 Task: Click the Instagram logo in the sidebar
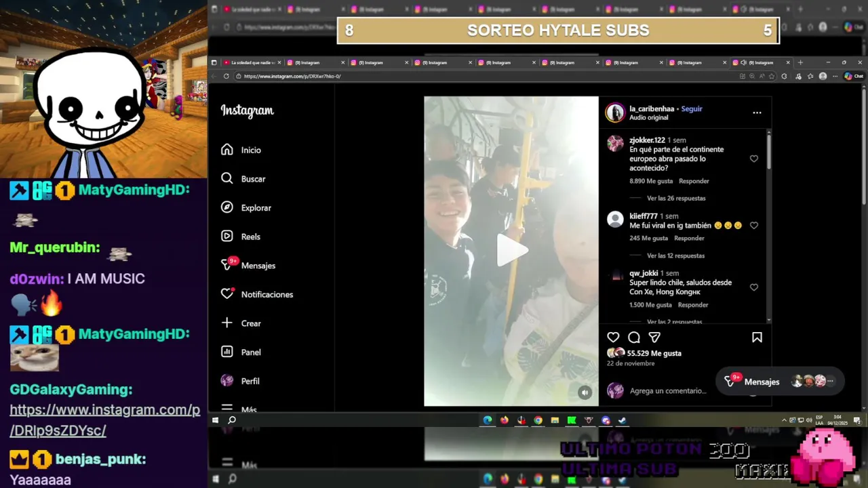pyautogui.click(x=247, y=111)
